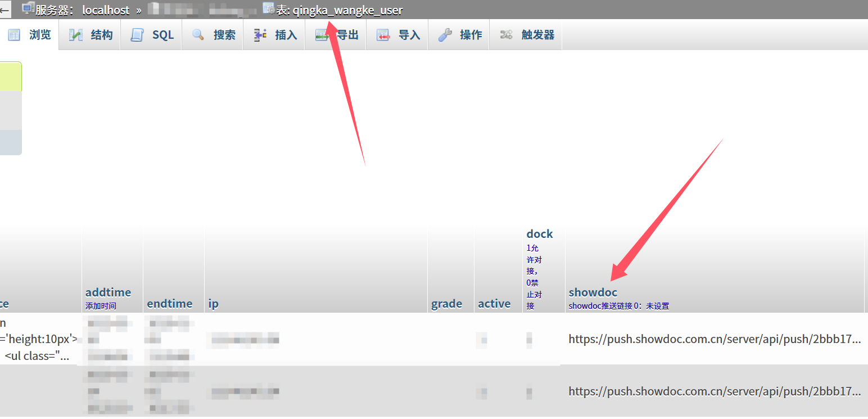Click the server icon in breadcrumb

click(28, 9)
